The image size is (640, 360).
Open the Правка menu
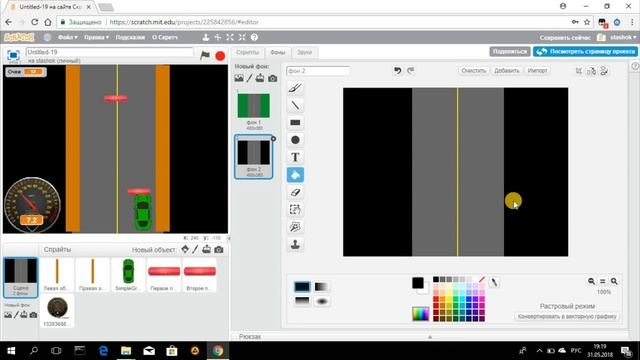click(x=96, y=37)
